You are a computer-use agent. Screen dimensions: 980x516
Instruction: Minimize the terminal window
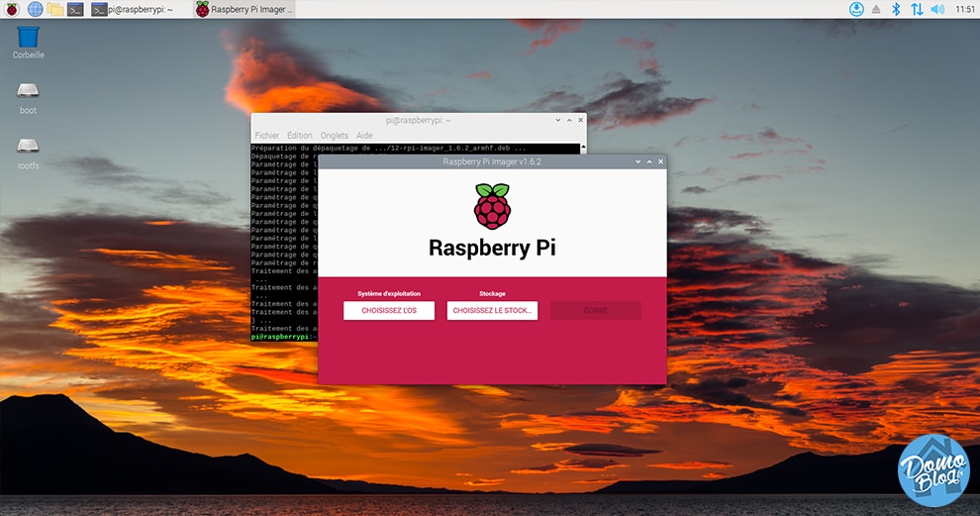tap(558, 120)
